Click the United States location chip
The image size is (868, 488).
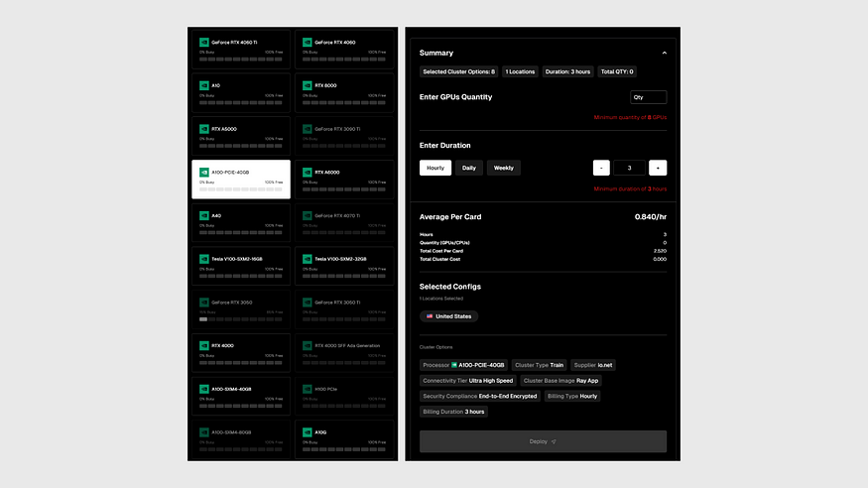click(x=449, y=316)
